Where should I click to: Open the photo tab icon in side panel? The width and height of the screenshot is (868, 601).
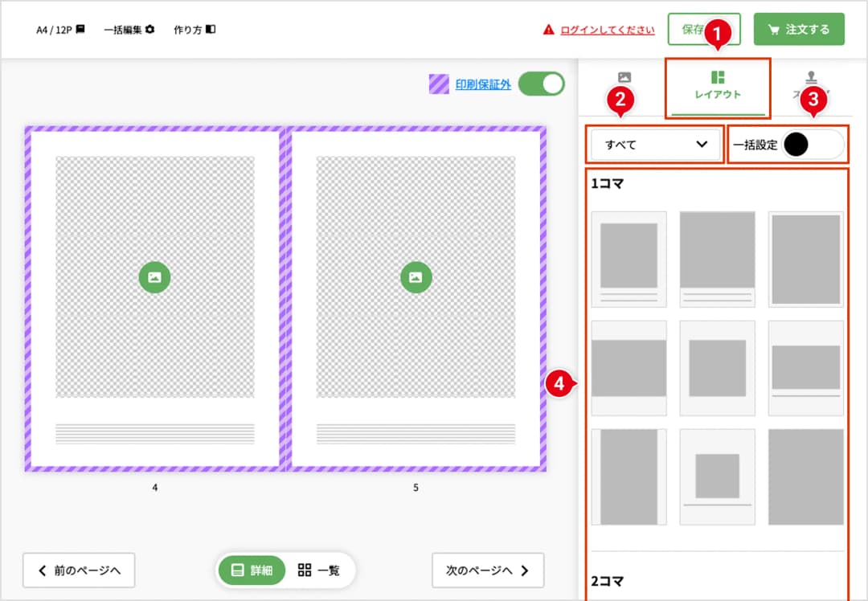[624, 78]
